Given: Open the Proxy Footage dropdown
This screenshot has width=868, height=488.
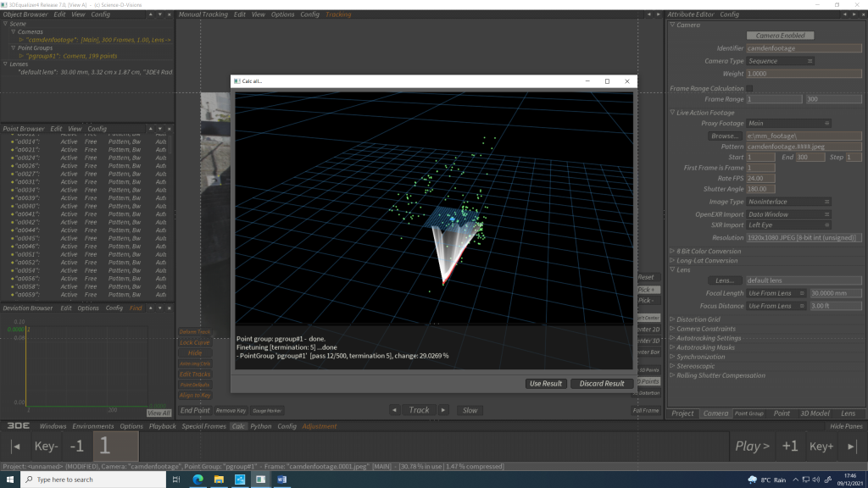Looking at the screenshot, I should tap(788, 124).
